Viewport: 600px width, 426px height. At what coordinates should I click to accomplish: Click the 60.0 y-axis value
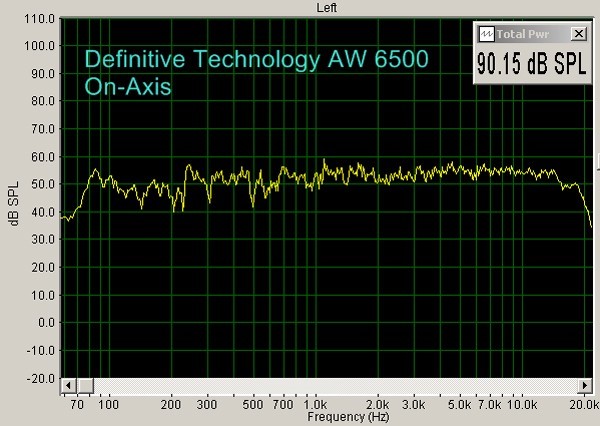pyautogui.click(x=43, y=157)
